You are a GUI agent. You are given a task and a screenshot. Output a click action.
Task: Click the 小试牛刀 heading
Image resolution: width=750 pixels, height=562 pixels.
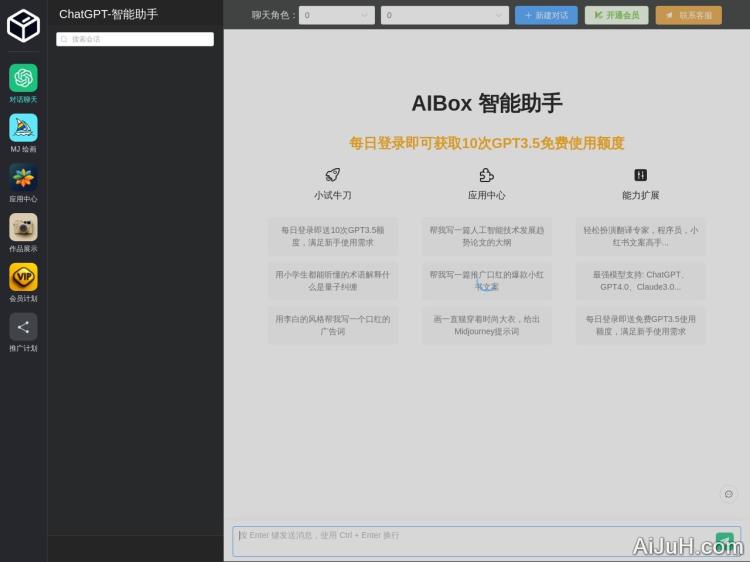click(332, 195)
